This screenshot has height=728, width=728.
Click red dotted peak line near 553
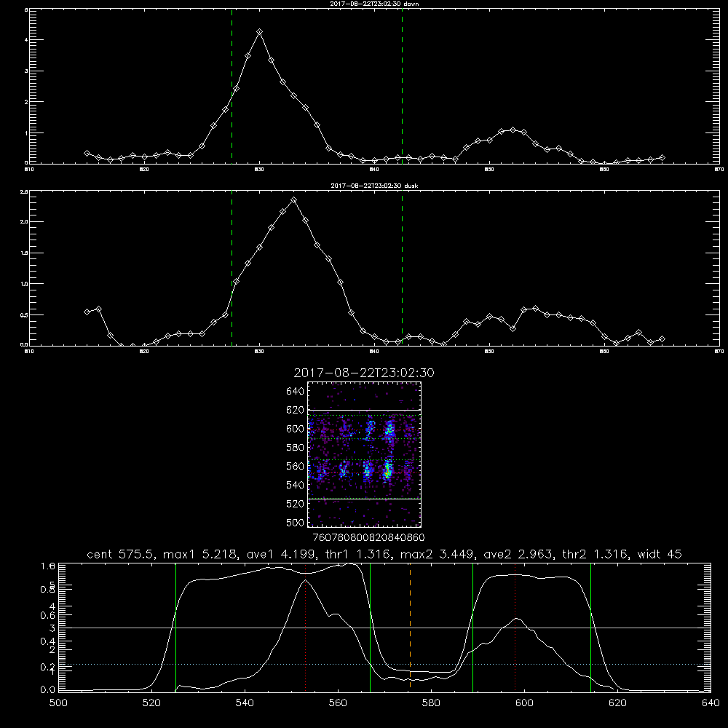pos(305,627)
